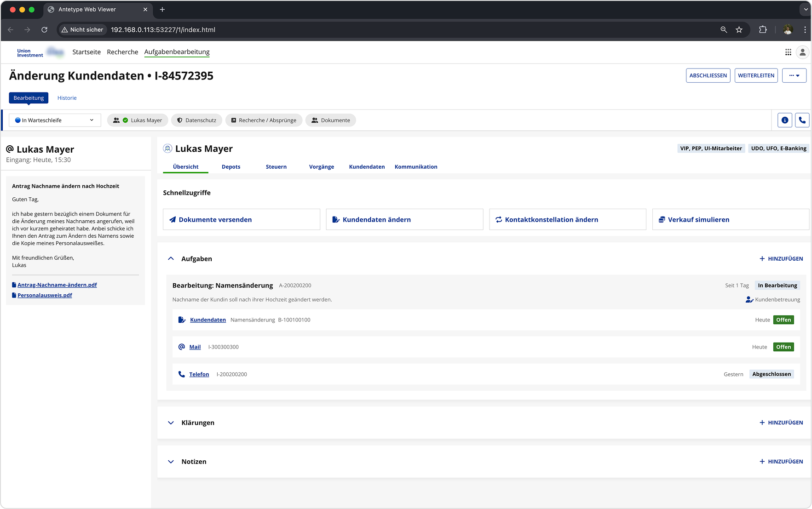
Task: Open the more actions dropdown button
Action: [794, 75]
